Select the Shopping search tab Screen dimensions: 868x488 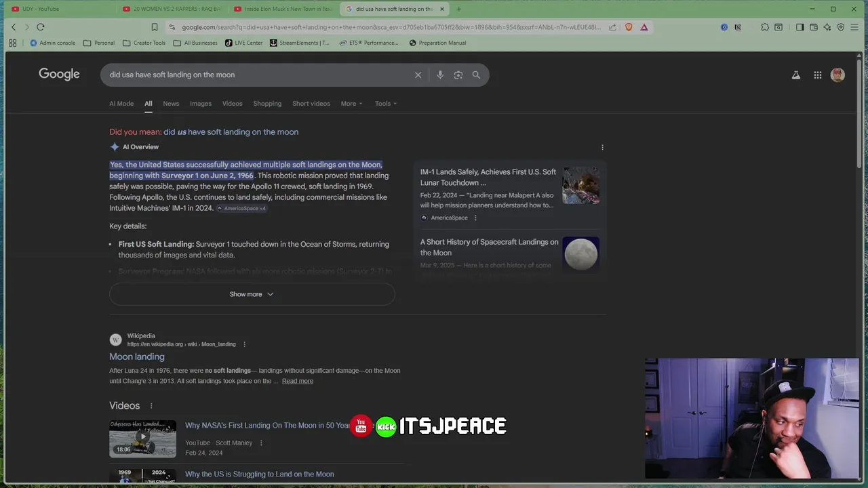click(267, 104)
